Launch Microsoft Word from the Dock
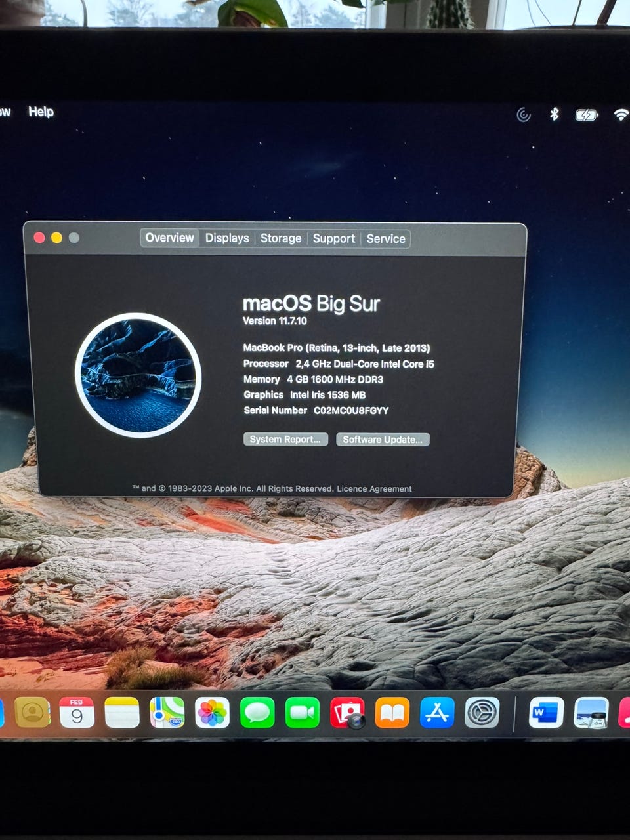The image size is (630, 840). [x=547, y=713]
